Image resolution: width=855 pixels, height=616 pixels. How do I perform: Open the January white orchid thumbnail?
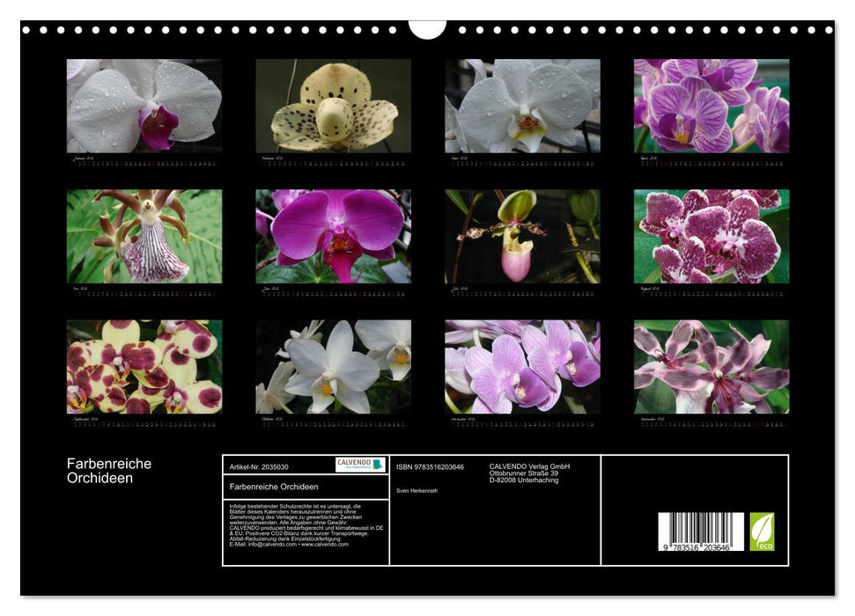[x=144, y=106]
